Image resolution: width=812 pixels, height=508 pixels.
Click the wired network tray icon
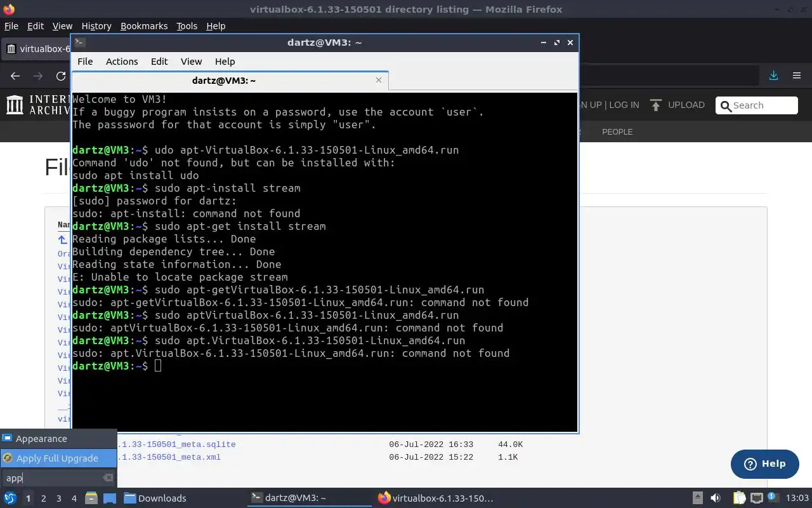click(757, 498)
